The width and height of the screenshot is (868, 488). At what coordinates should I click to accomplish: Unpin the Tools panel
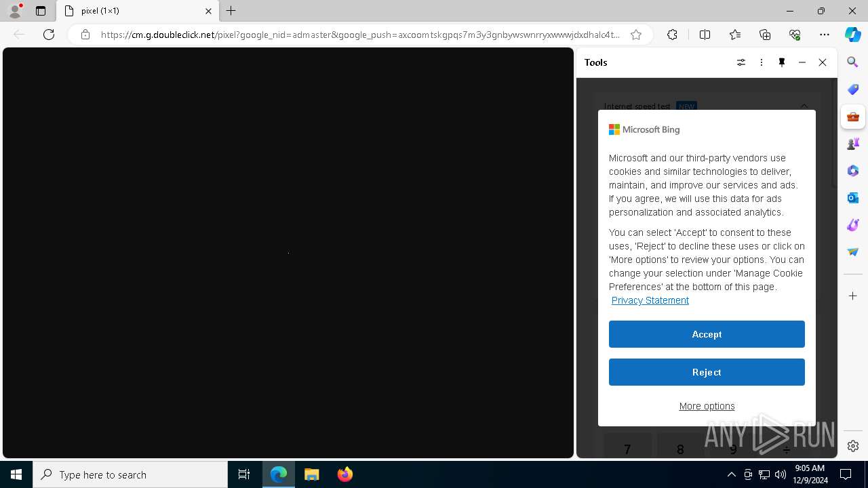coord(782,62)
